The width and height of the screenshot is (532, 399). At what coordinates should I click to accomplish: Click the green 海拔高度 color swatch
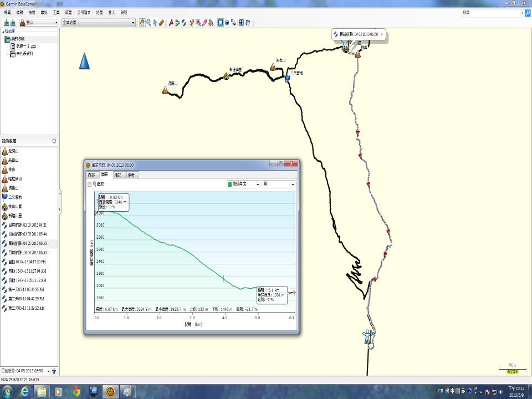point(231,184)
